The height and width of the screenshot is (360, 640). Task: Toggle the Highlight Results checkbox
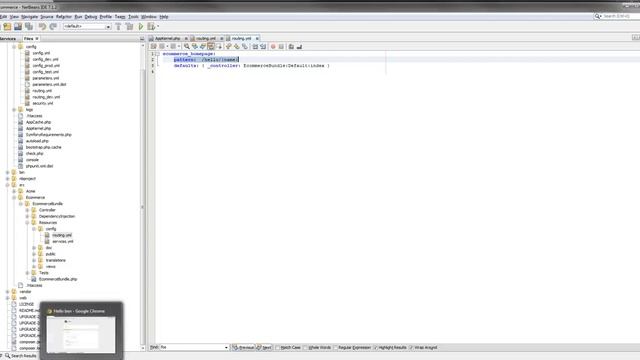click(x=376, y=348)
